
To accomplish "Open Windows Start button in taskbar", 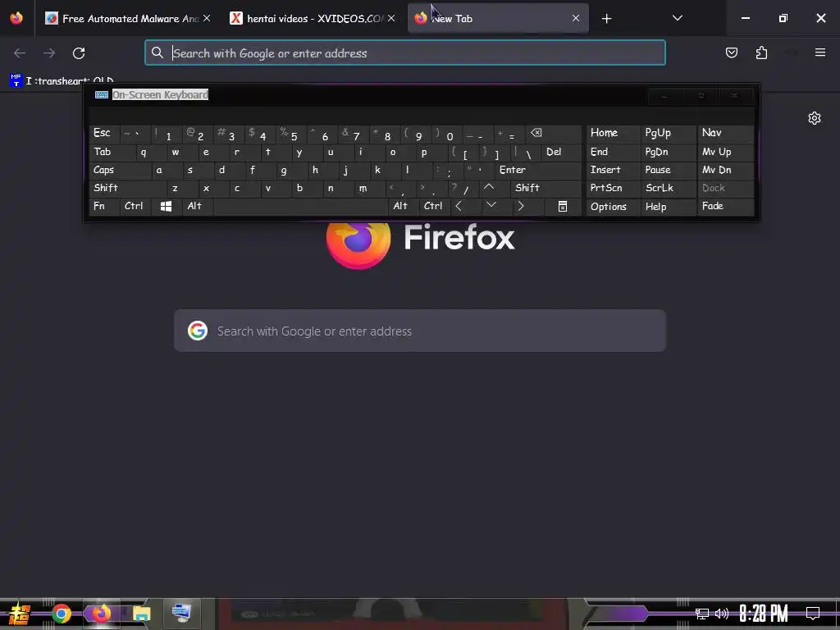I will tap(20, 614).
